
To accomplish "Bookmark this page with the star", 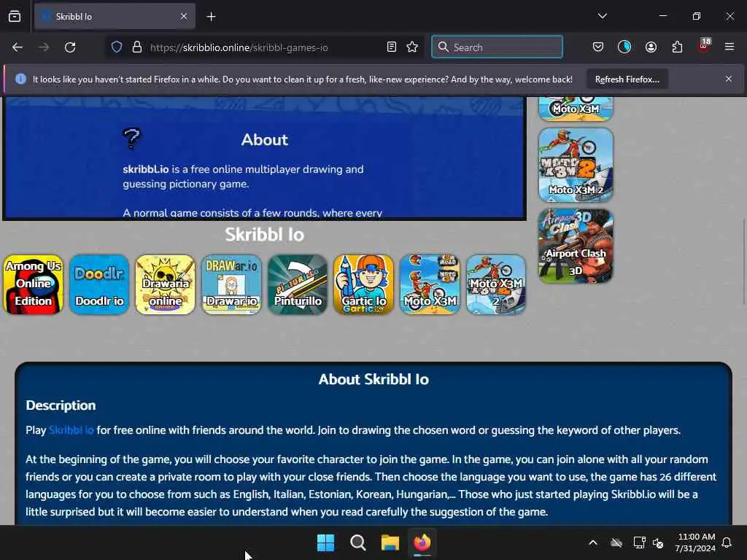I will [413, 47].
